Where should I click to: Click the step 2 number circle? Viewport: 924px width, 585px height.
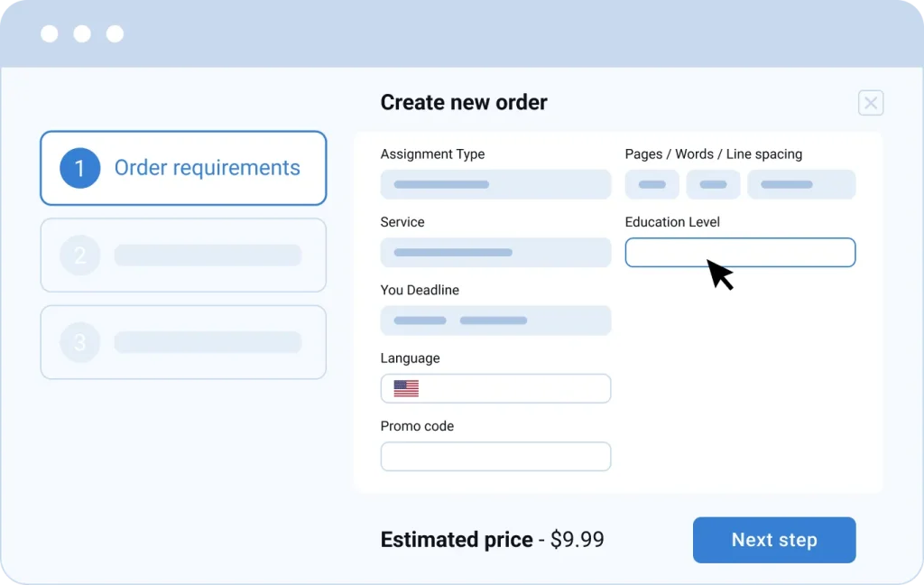tap(79, 255)
